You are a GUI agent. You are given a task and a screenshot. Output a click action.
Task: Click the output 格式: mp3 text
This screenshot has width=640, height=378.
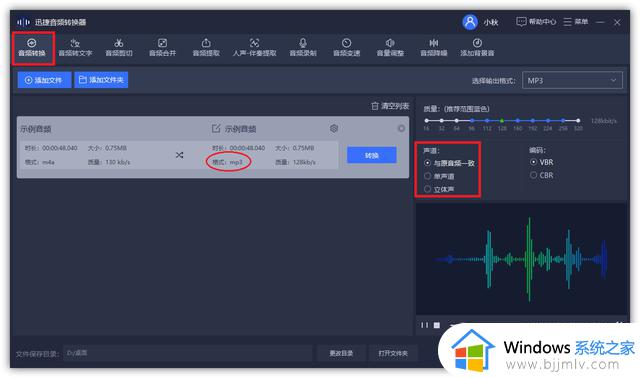[x=227, y=162]
